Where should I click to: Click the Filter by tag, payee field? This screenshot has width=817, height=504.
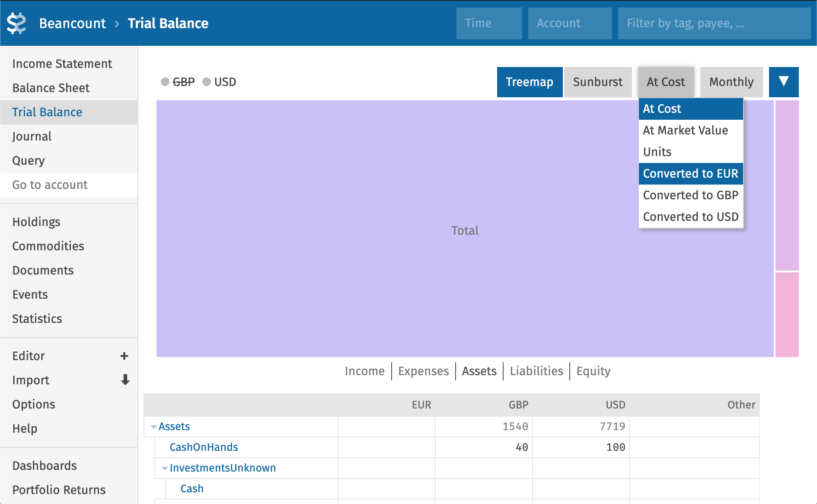click(714, 23)
